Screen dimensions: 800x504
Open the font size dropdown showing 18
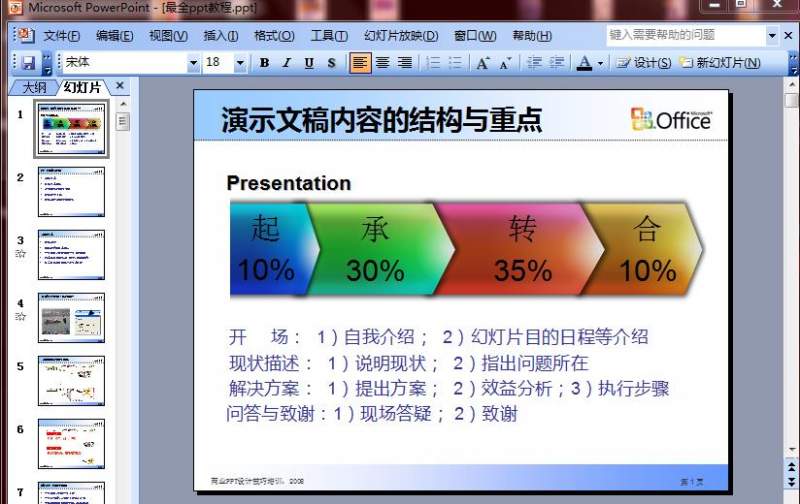click(x=240, y=63)
